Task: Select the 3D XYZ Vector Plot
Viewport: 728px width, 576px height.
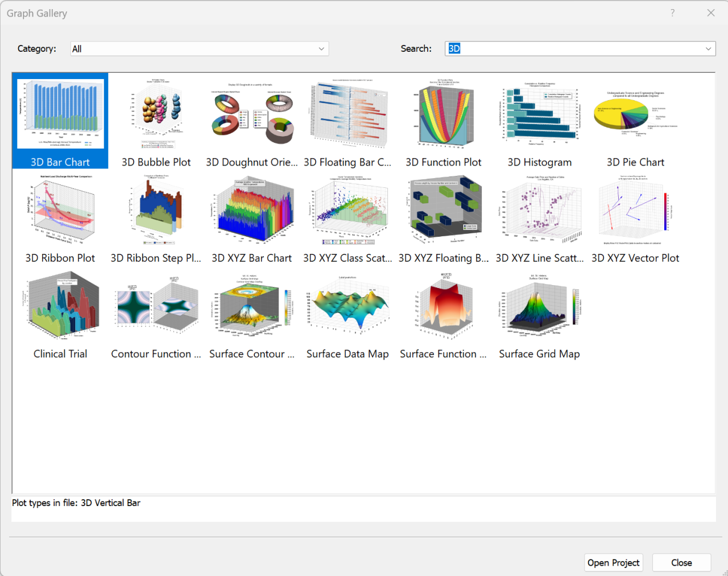Action: (635, 209)
